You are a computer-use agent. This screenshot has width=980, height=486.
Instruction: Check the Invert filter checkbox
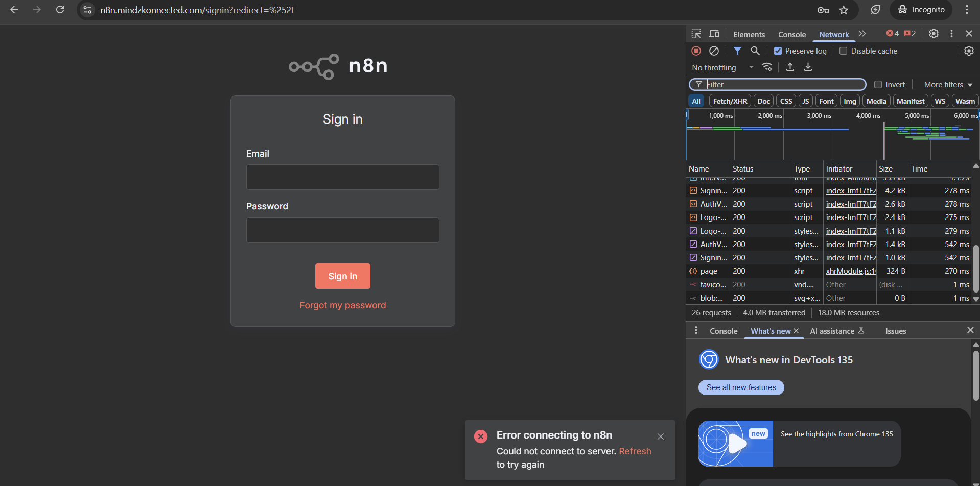878,85
